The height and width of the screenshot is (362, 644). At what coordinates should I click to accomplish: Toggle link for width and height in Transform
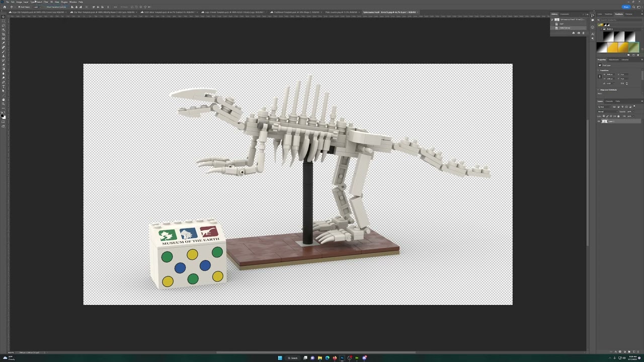pos(600,76)
